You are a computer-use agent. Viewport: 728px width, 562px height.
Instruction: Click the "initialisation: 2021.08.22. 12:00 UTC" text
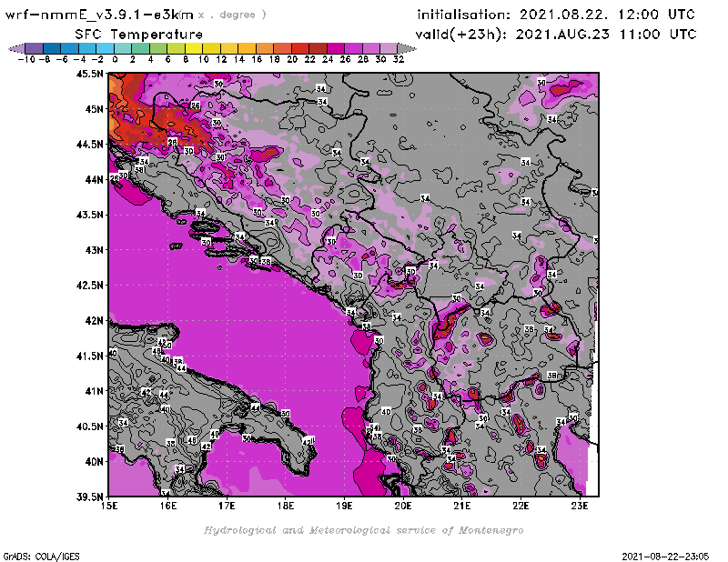click(x=556, y=15)
